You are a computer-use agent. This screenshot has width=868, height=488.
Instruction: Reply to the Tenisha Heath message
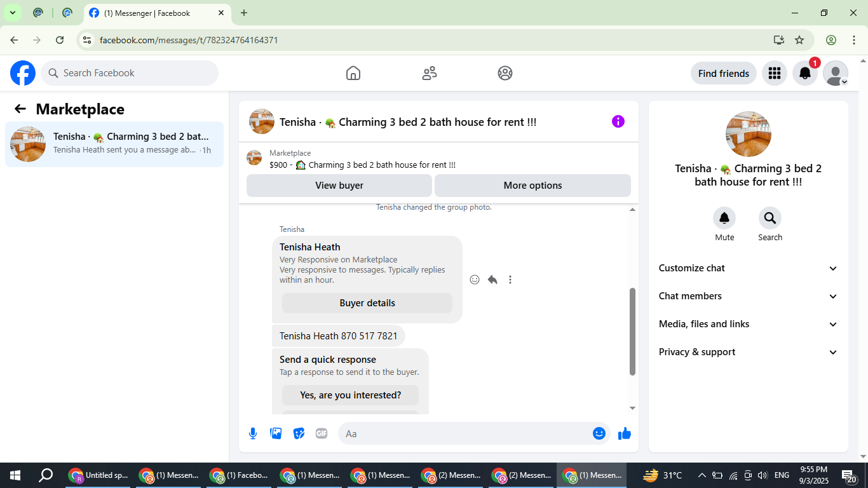click(x=492, y=280)
